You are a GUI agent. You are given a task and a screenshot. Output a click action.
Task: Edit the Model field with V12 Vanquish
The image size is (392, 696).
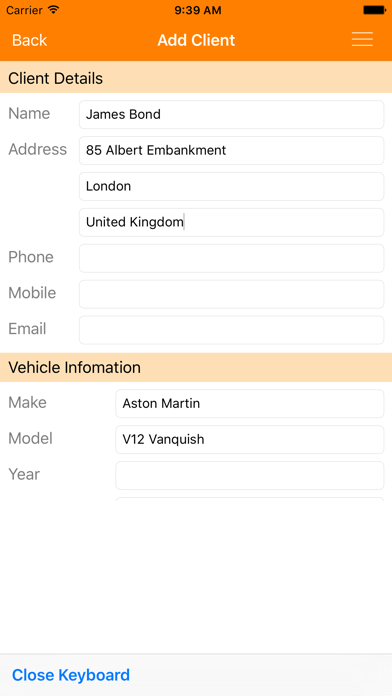(x=249, y=439)
